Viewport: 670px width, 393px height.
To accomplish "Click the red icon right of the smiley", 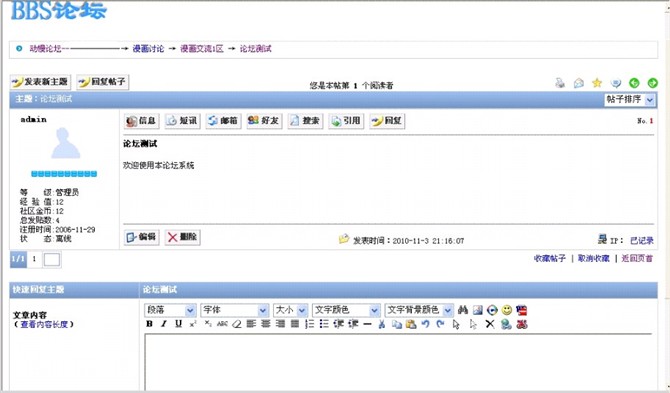I will (521, 310).
